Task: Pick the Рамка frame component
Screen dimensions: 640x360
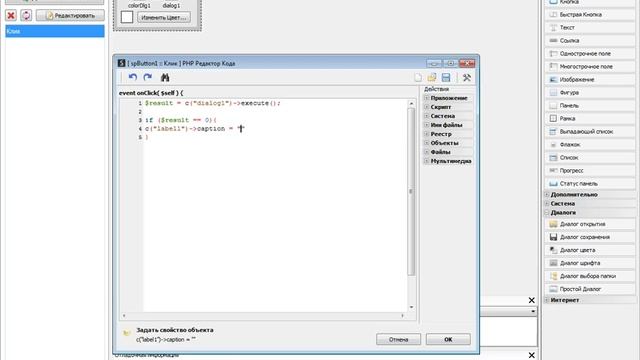Action: (x=589, y=118)
